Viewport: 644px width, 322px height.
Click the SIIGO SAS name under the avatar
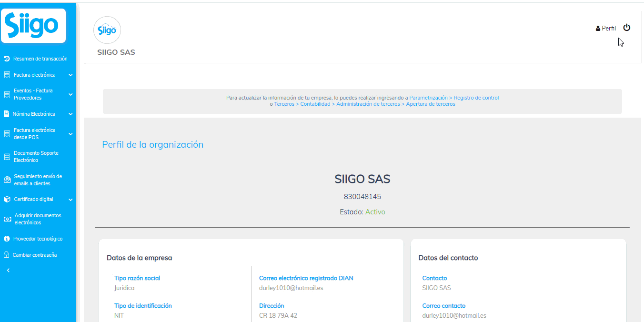(x=116, y=52)
